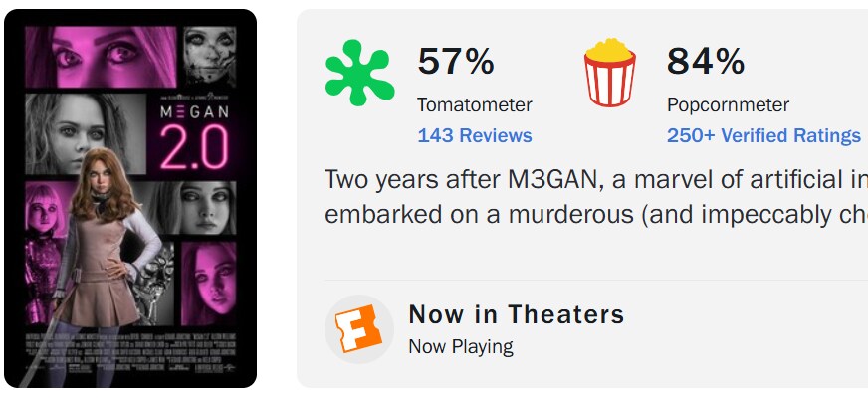The width and height of the screenshot is (868, 398).
Task: Click the green splat Tomatometer icon
Action: 359,73
